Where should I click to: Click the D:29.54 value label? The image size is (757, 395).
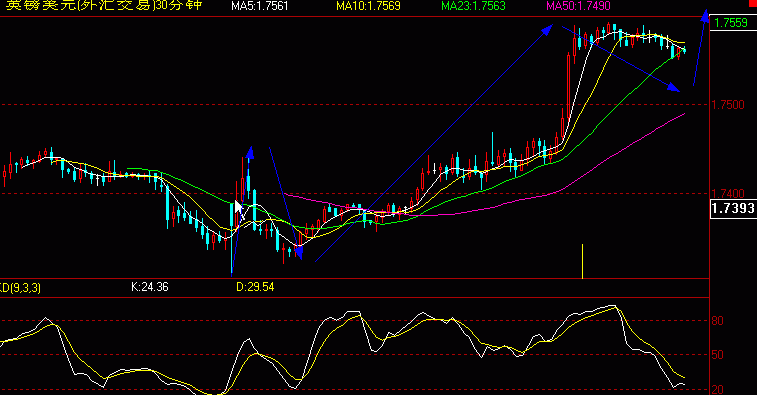[x=255, y=287]
